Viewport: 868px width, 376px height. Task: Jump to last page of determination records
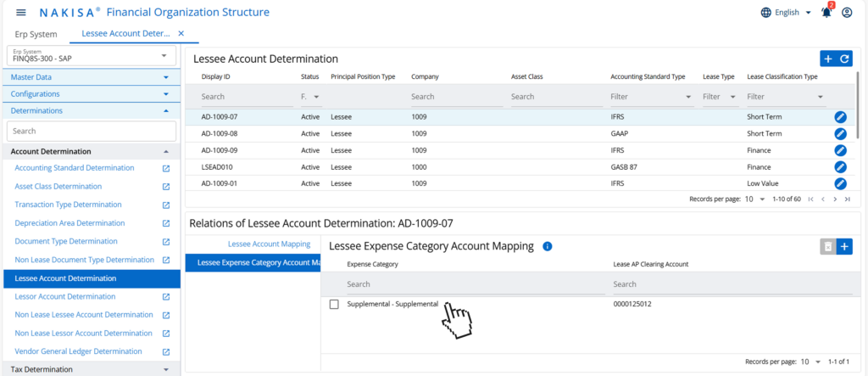[848, 199]
